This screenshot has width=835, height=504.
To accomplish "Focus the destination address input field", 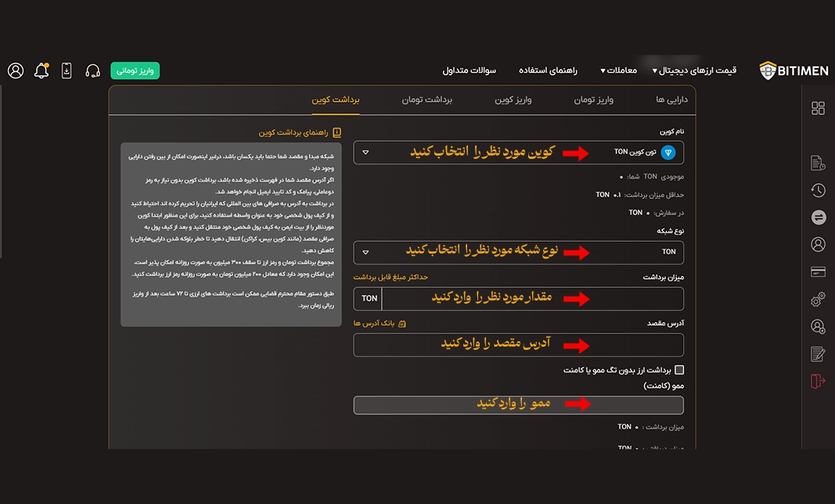I will (518, 344).
